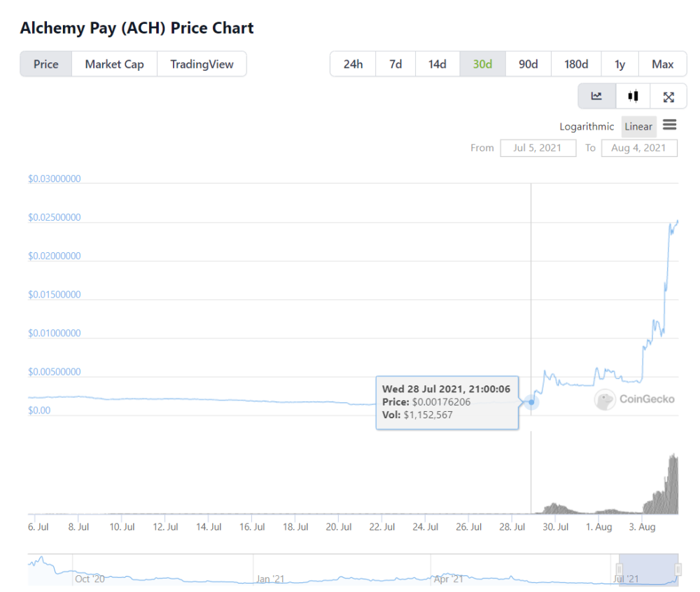
Task: Switch to the Price tab
Action: [46, 64]
